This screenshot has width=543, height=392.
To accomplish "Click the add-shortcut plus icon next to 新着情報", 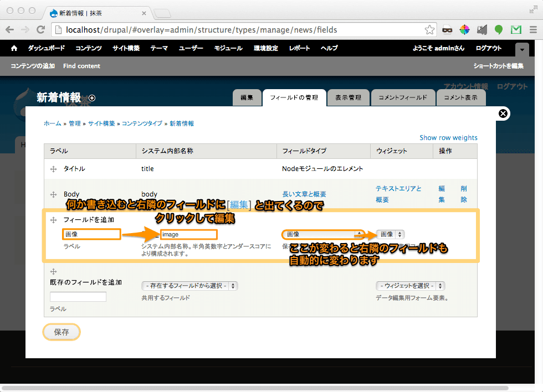I will click(92, 98).
